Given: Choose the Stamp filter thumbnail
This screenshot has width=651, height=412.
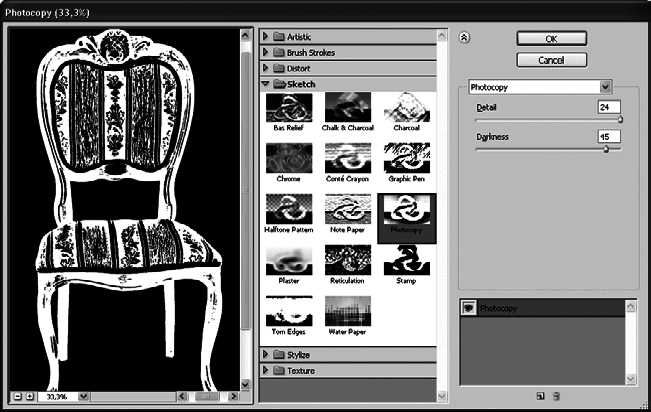Looking at the screenshot, I should [407, 260].
